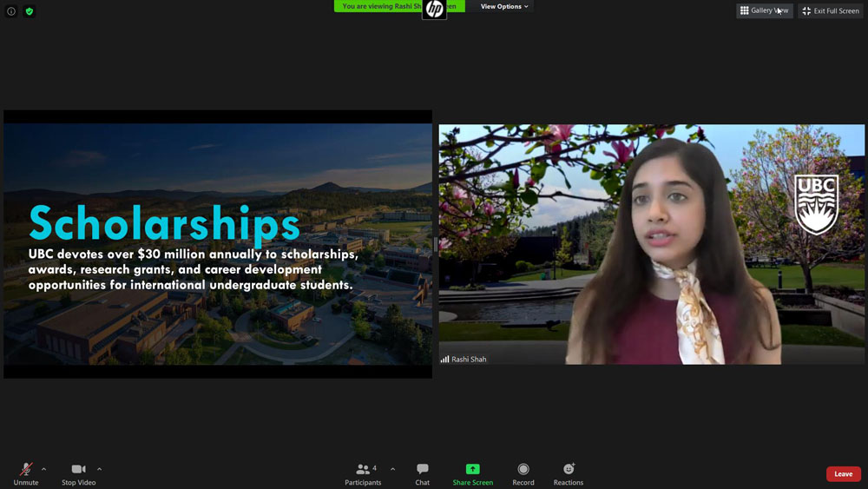The height and width of the screenshot is (489, 868).
Task: Click the Rashi Shah name label
Action: click(x=469, y=359)
